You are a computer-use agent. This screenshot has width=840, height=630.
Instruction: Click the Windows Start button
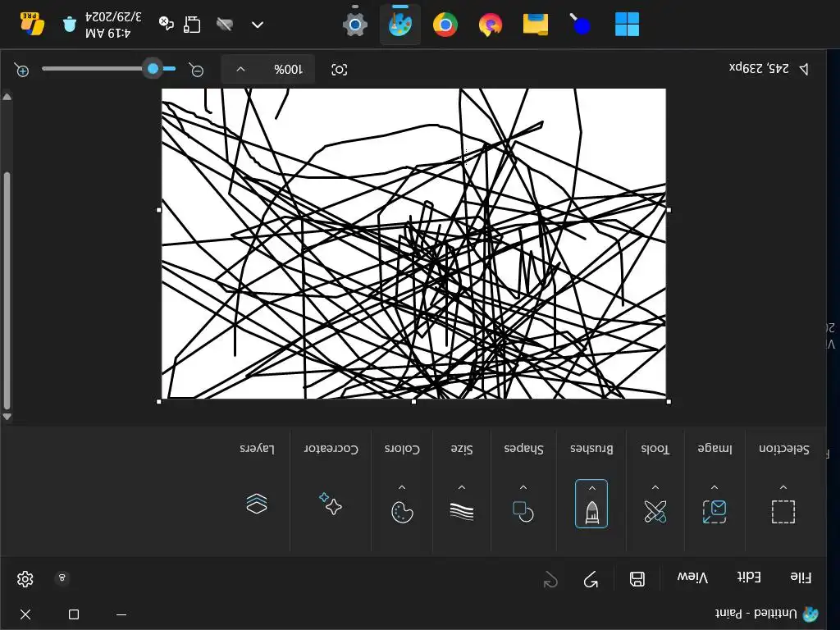click(627, 25)
